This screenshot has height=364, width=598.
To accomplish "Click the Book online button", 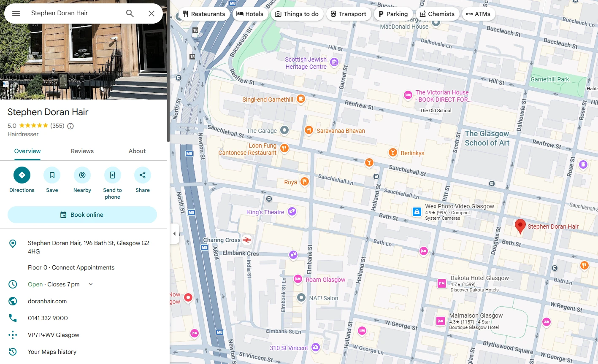I will pyautogui.click(x=82, y=215).
